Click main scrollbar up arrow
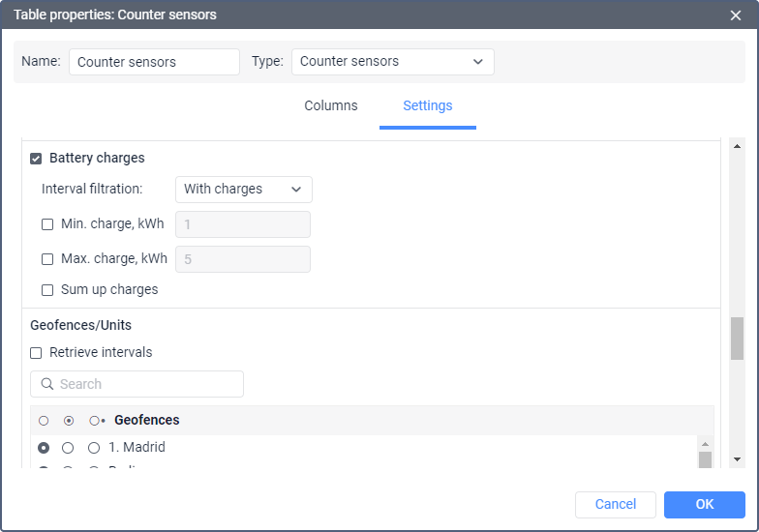The width and height of the screenshot is (759, 532). [x=737, y=147]
